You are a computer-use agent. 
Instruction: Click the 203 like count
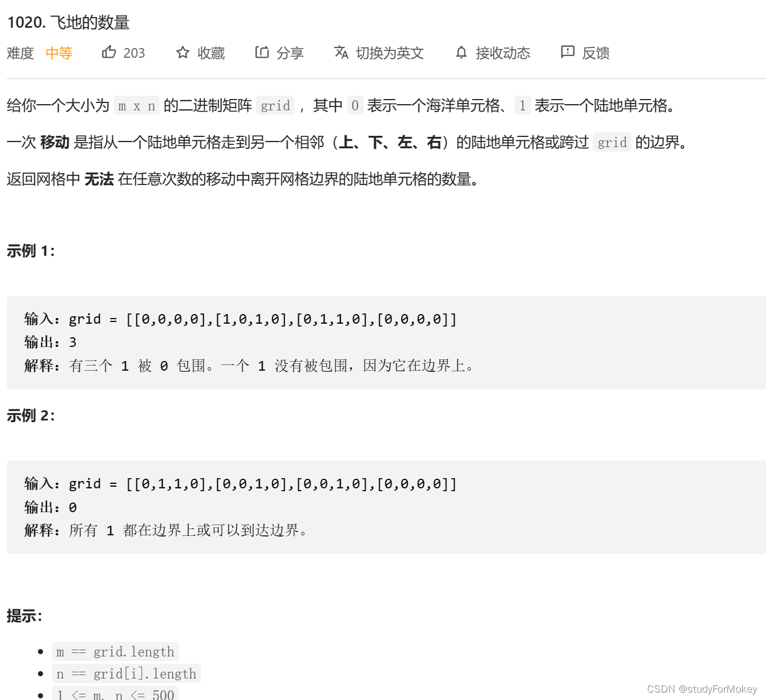[134, 53]
